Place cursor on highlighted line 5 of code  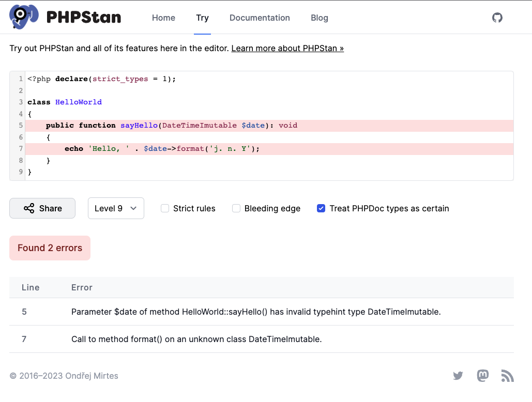269,126
